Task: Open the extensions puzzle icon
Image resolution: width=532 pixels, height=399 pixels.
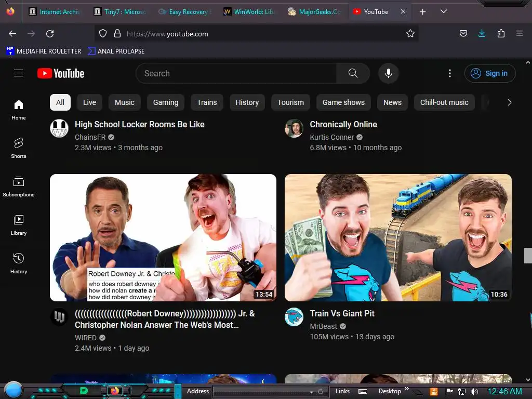Action: (x=501, y=33)
